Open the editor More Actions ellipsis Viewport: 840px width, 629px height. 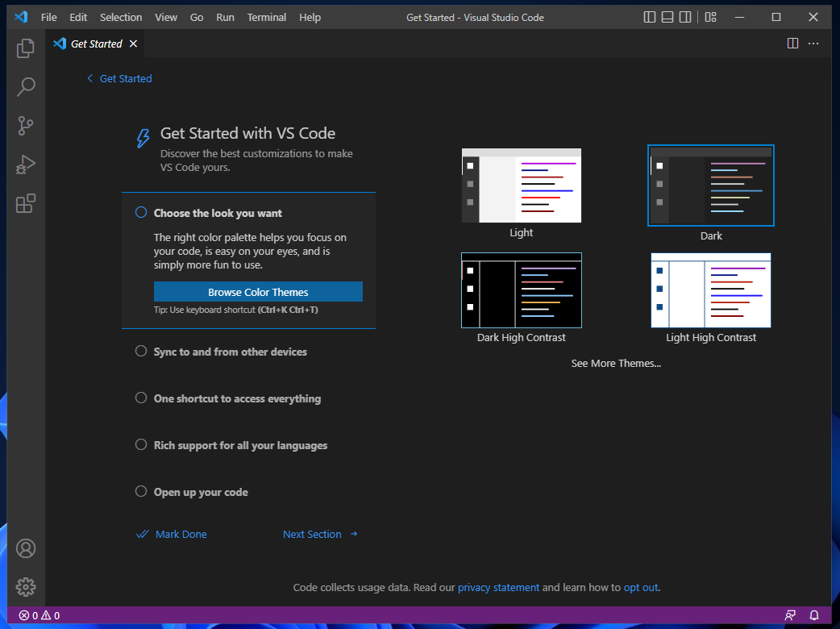click(x=813, y=44)
